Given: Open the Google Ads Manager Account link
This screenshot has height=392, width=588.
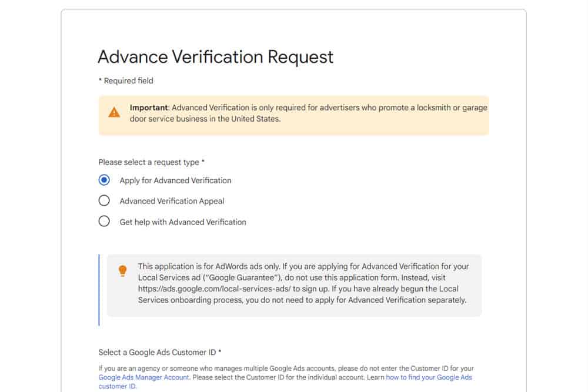Looking at the screenshot, I should point(144,377).
